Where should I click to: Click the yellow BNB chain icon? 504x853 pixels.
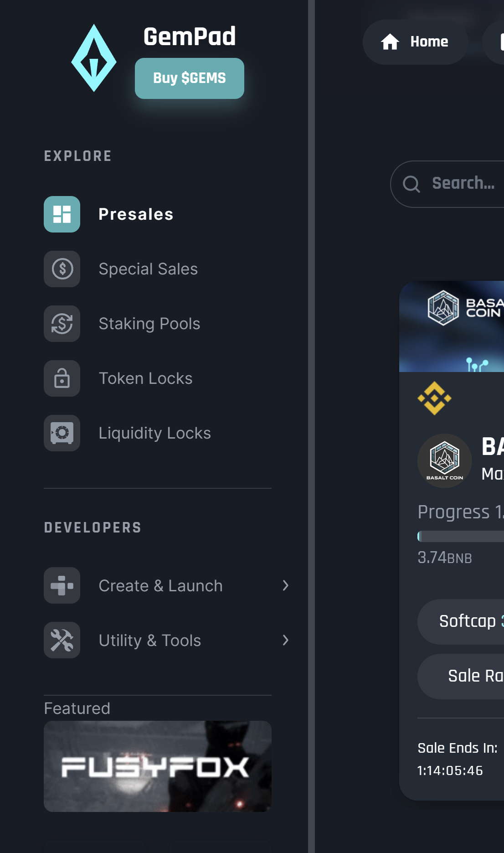[434, 398]
